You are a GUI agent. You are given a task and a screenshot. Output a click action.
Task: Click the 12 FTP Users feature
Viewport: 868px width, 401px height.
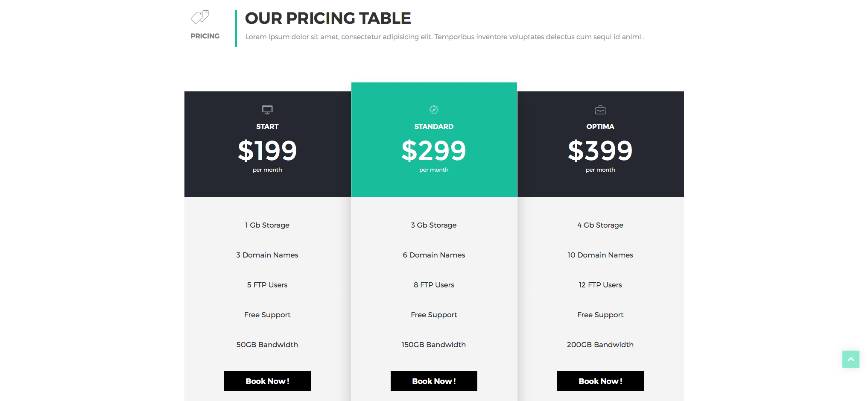tap(600, 285)
